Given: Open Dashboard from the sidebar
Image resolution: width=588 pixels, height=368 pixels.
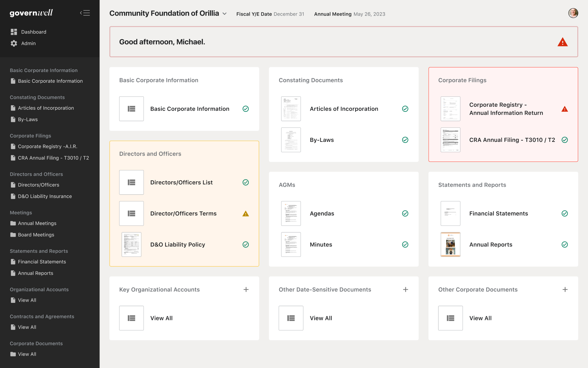Looking at the screenshot, I should tap(33, 32).
